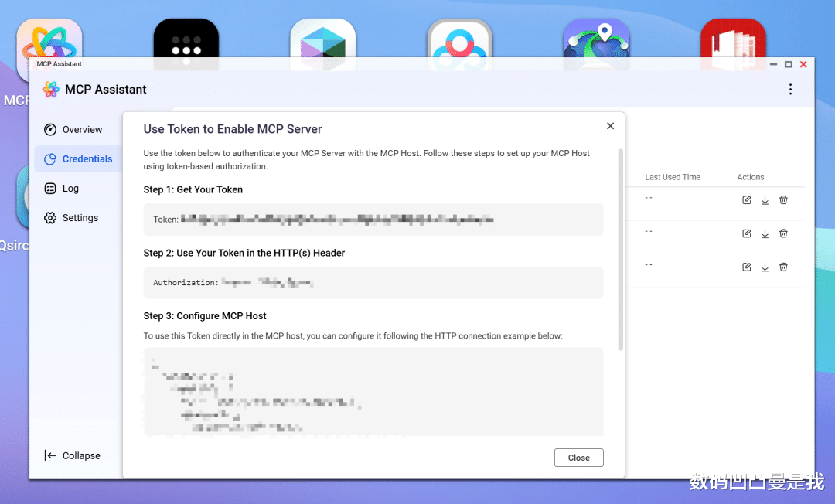Open the red-blue cloud desktop app icon
This screenshot has height=504, width=835.
point(459,44)
